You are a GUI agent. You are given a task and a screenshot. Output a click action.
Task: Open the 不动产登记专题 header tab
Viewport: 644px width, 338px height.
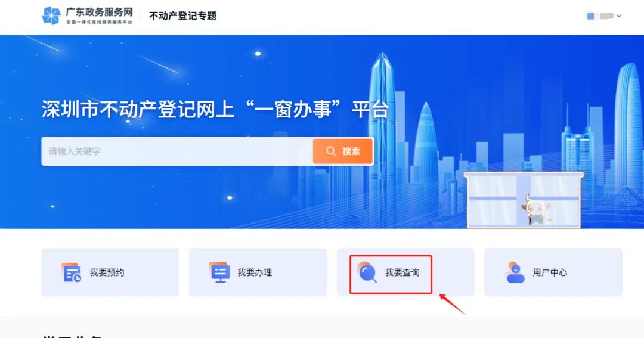click(183, 16)
